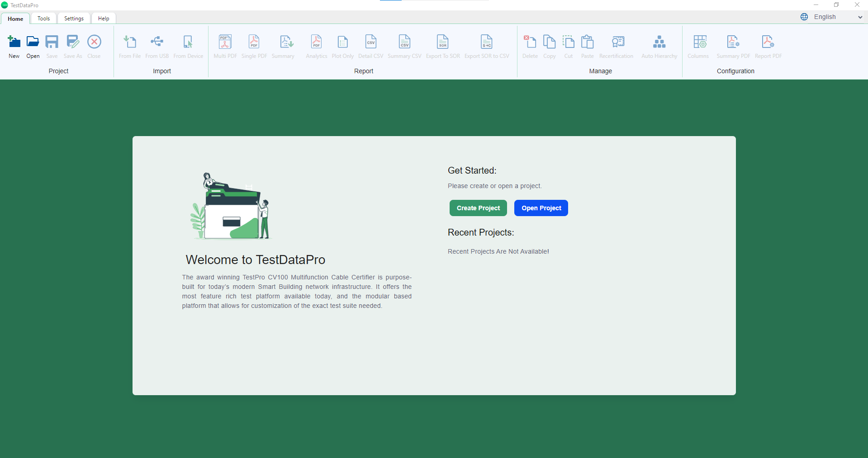The image size is (868, 458).
Task: Import From USB icon
Action: (157, 42)
